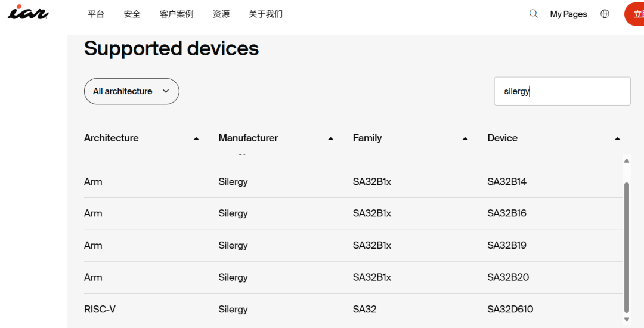Sort by Family column arrow
Screen dimensions: 644x328
click(465, 138)
